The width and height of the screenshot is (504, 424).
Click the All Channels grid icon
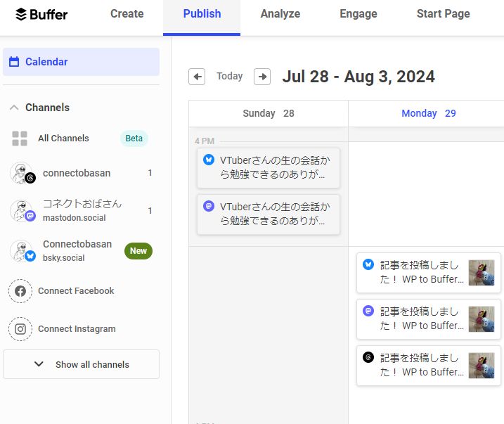[x=20, y=139]
